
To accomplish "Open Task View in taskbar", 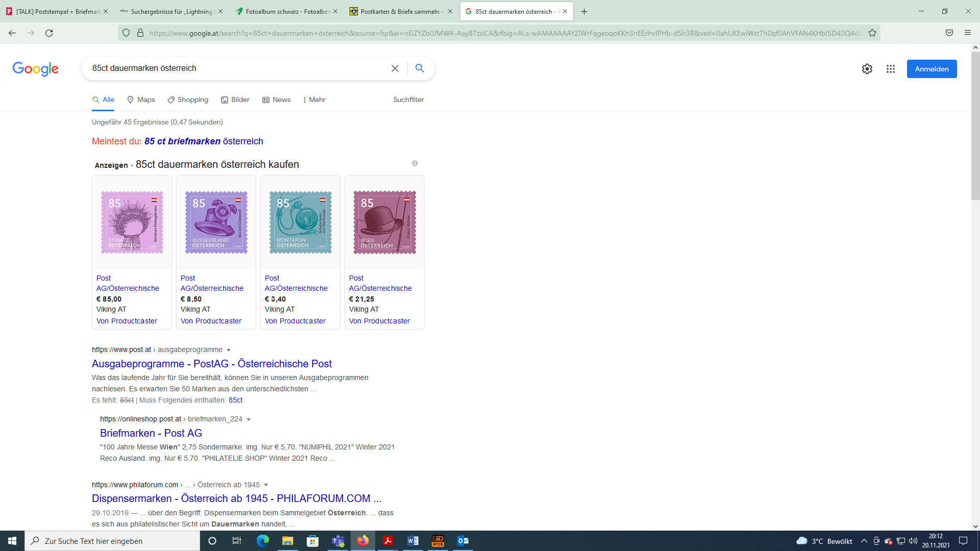I will [x=236, y=541].
